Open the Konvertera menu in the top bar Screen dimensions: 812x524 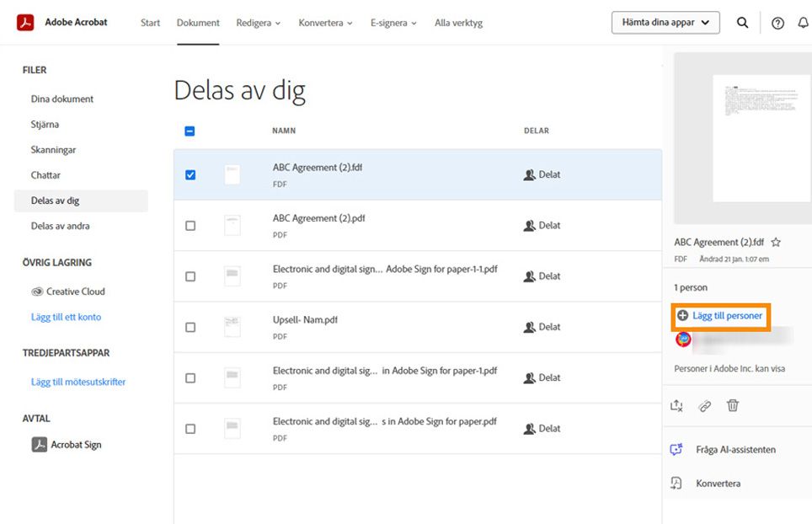pyautogui.click(x=325, y=23)
